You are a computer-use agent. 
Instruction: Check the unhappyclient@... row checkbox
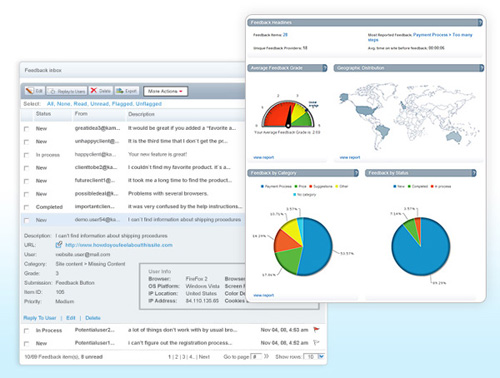click(x=26, y=142)
